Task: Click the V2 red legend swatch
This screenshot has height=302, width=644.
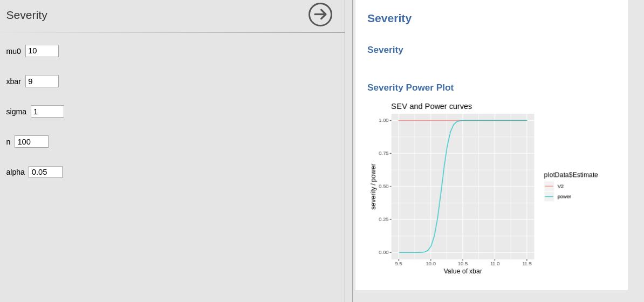Action: coord(549,186)
